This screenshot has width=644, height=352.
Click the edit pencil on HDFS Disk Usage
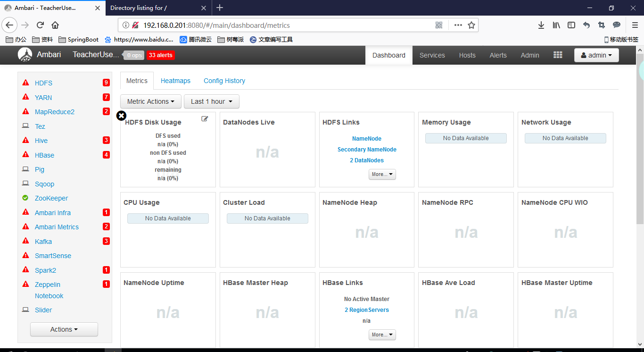click(205, 119)
